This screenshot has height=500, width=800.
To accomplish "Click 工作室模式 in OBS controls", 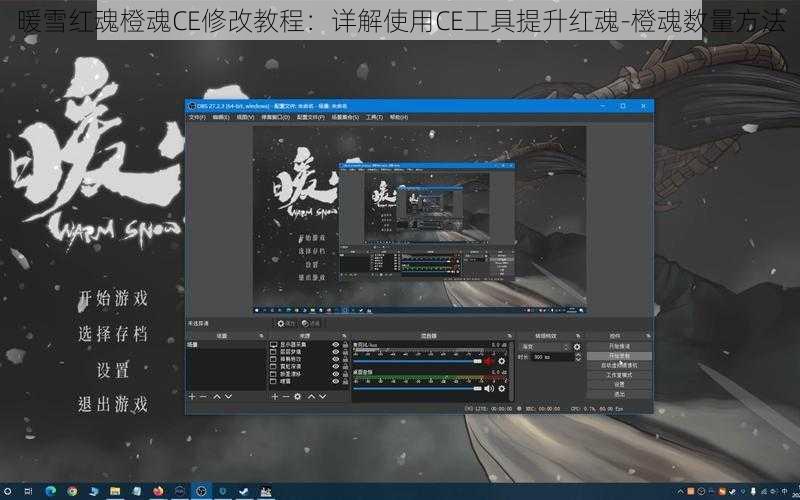I will coord(619,375).
